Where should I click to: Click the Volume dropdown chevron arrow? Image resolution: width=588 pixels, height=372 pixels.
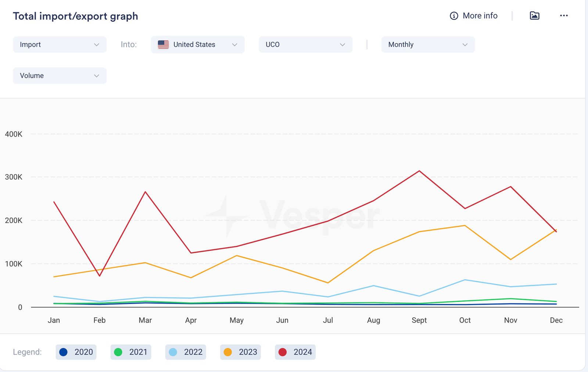click(96, 76)
